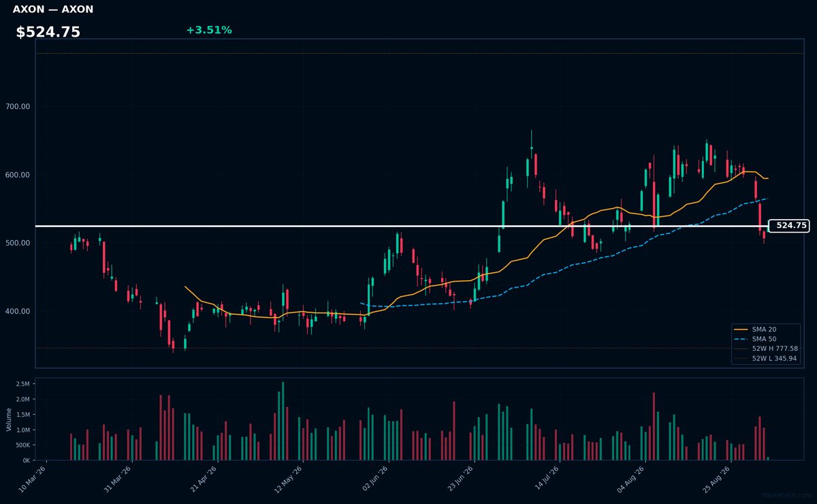Click the 02 Jun '26 date label

(x=374, y=480)
